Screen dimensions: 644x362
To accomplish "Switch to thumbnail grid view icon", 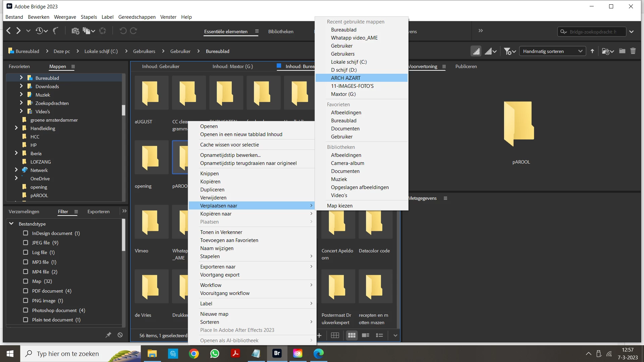I will coord(352,335).
